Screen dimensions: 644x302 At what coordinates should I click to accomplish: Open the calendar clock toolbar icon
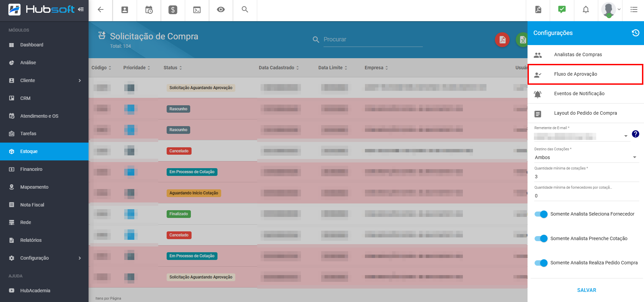149,10
